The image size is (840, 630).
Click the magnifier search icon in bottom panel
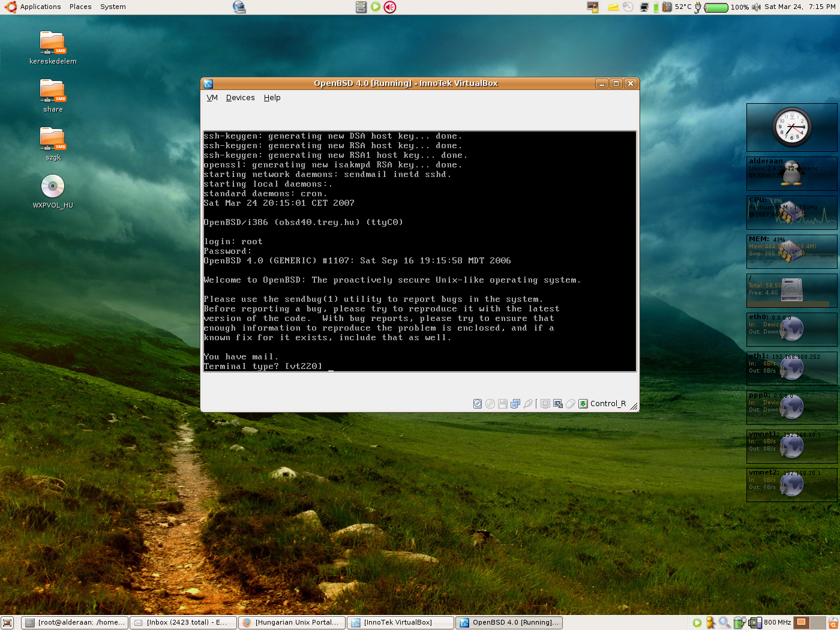[x=725, y=623]
